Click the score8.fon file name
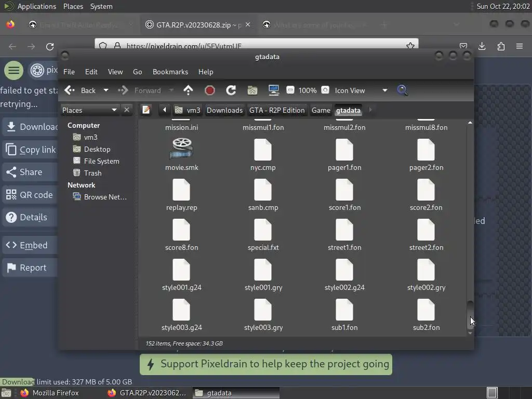This screenshot has width=532, height=399. pos(181,248)
